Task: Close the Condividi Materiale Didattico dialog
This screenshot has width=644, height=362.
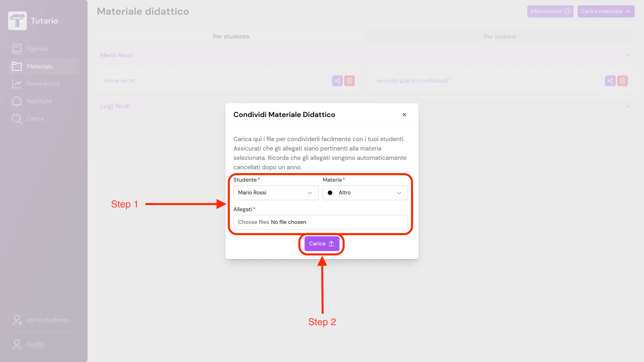Action: click(404, 115)
